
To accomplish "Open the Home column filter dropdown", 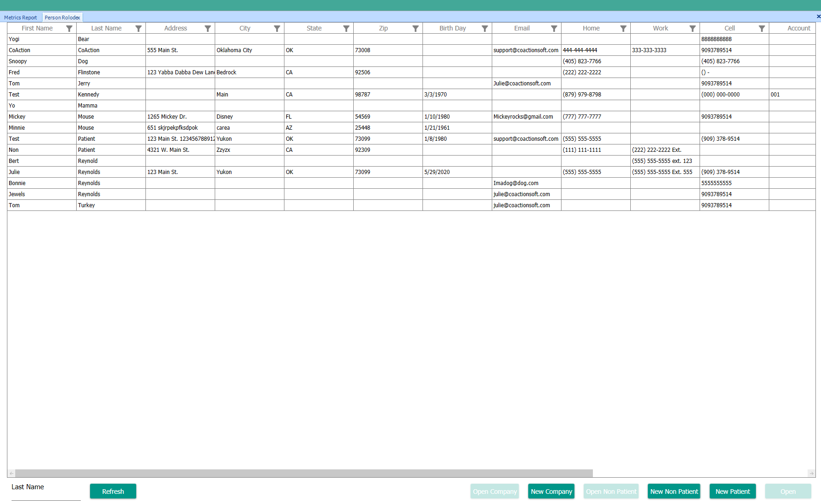I will (623, 29).
